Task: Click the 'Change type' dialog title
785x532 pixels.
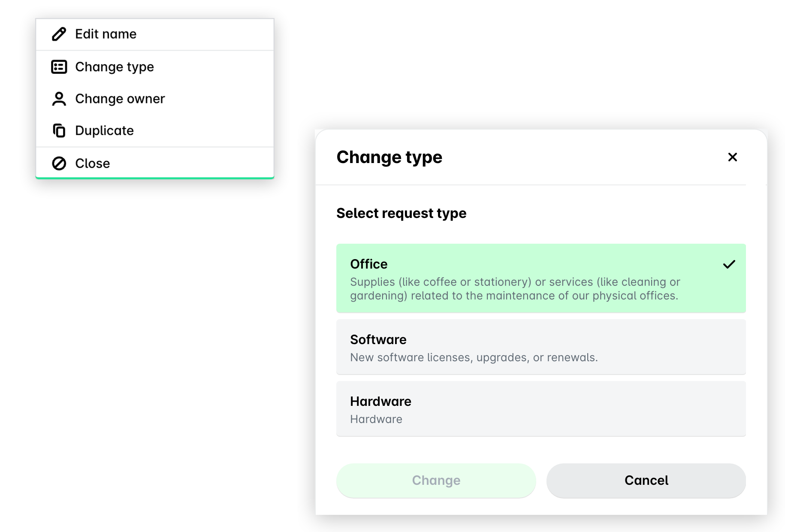Action: pos(389,157)
